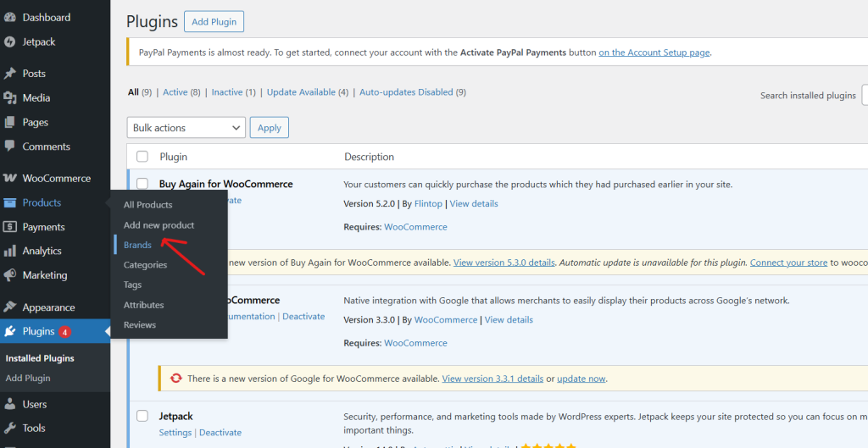Open Flintop author link
The image size is (868, 448).
tap(428, 203)
